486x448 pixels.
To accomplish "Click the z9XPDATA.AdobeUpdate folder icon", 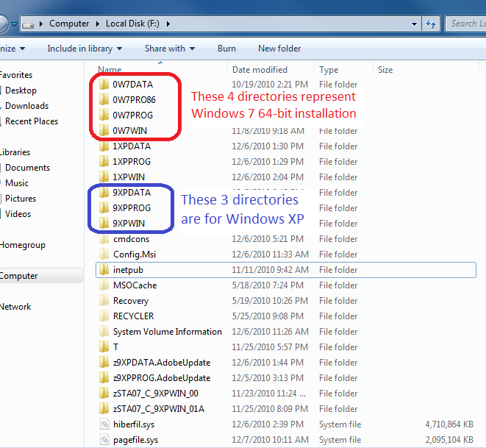I will [x=104, y=363].
